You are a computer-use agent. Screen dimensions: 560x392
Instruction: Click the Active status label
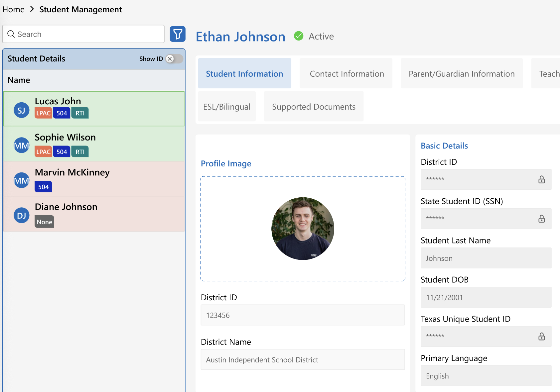tap(321, 36)
